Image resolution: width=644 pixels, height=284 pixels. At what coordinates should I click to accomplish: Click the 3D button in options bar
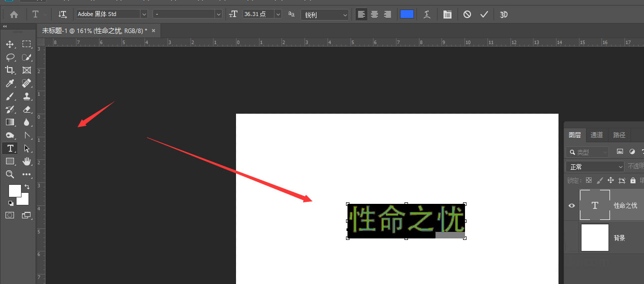(x=504, y=15)
